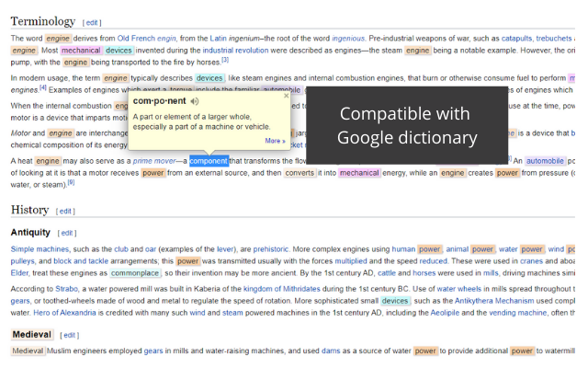
Task: Open the kingdom of Mithridates link
Action: click(282, 289)
